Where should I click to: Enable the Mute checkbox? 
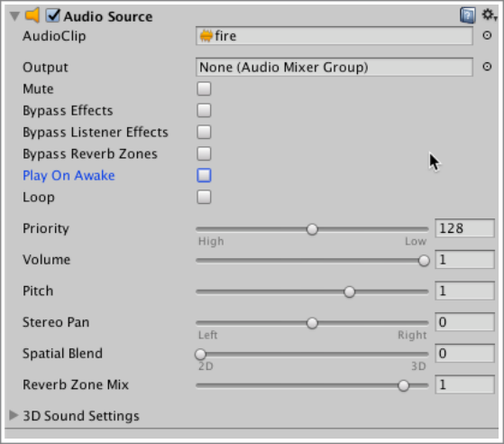tap(204, 88)
